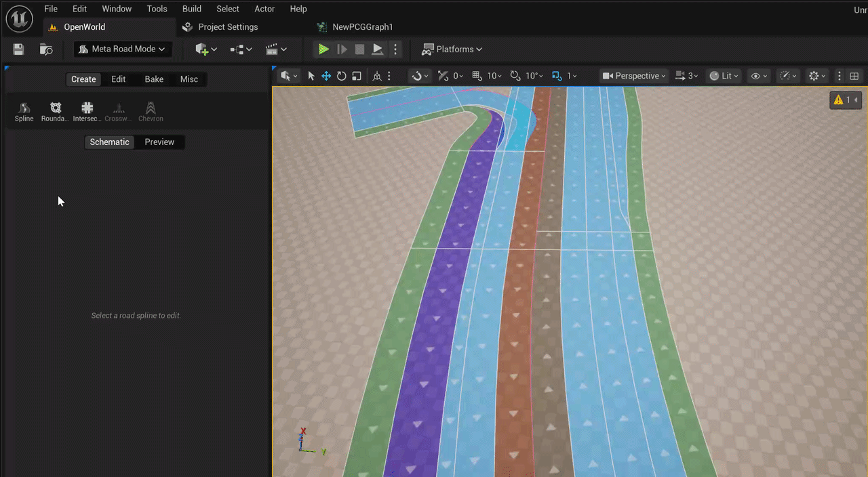Screen dimensions: 868x477
Task: Switch to the Bake tab
Action: [154, 79]
